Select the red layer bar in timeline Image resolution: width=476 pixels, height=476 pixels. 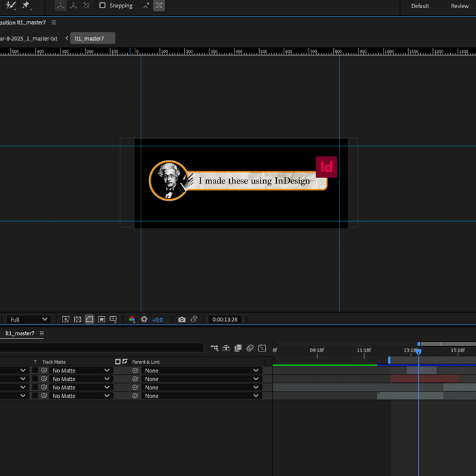(x=426, y=379)
